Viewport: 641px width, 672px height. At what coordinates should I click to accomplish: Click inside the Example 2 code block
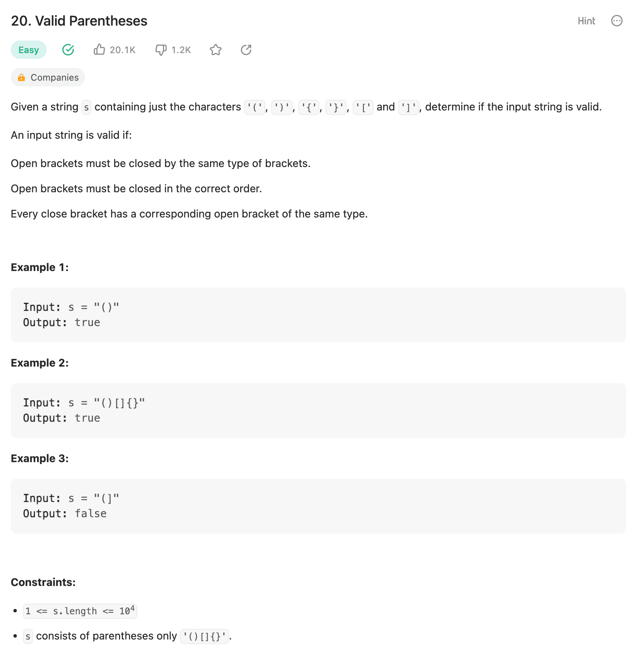coord(318,410)
